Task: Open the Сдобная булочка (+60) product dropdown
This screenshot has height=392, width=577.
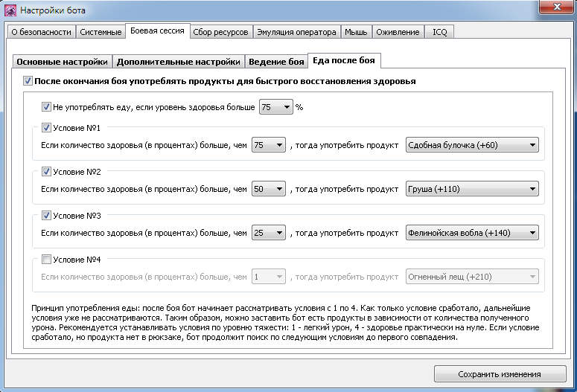Action: coord(472,145)
